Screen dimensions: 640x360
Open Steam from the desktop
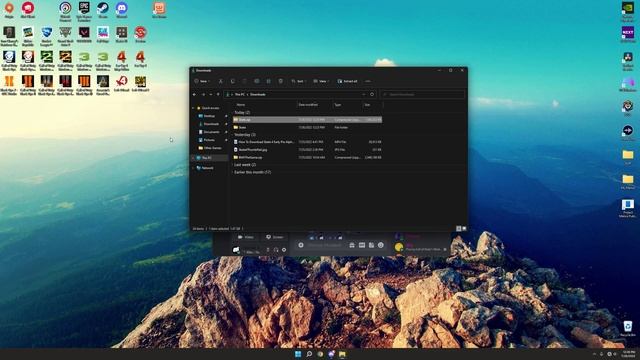tap(103, 10)
